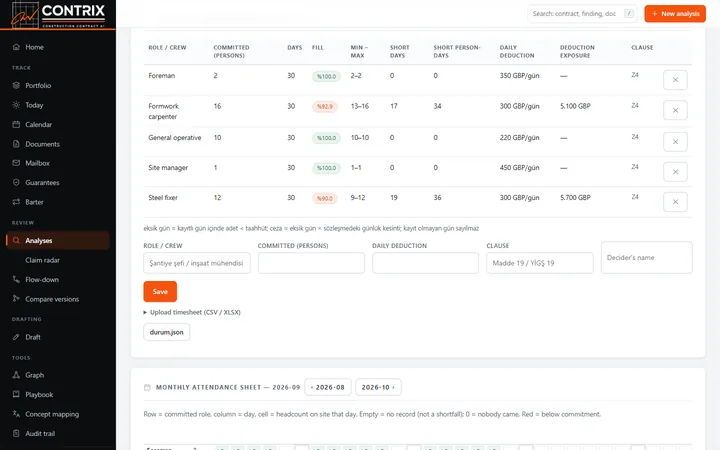
Task: Go to next month 2026-10
Action: (x=378, y=387)
